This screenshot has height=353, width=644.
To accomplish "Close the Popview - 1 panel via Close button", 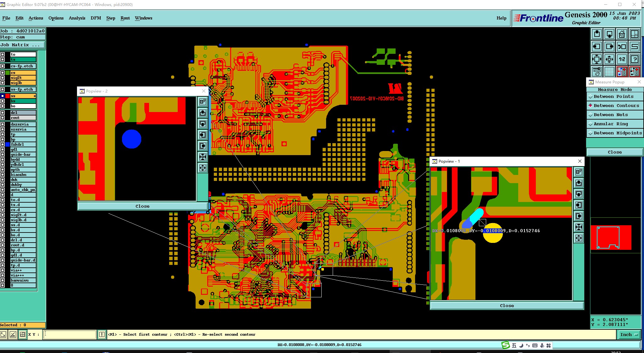I will click(x=507, y=305).
